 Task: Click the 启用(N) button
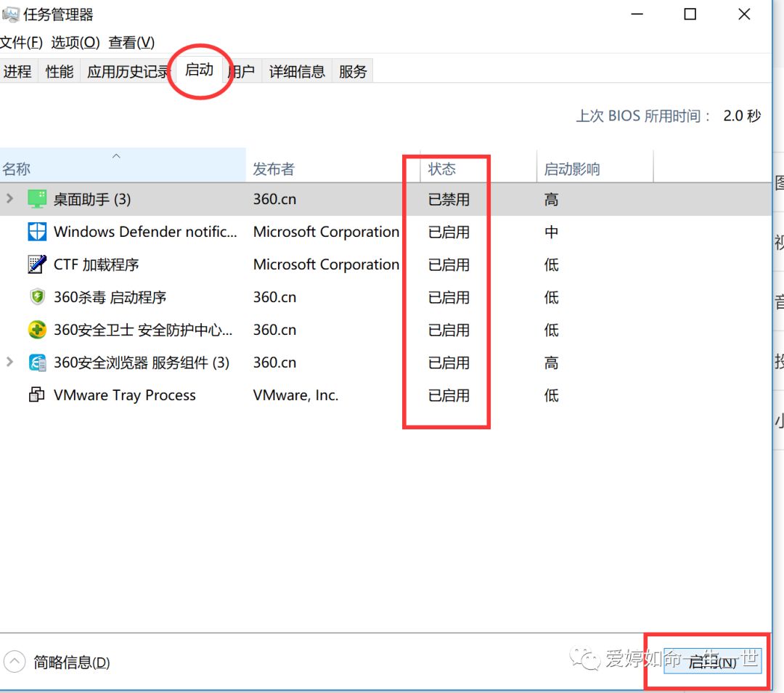point(713,662)
